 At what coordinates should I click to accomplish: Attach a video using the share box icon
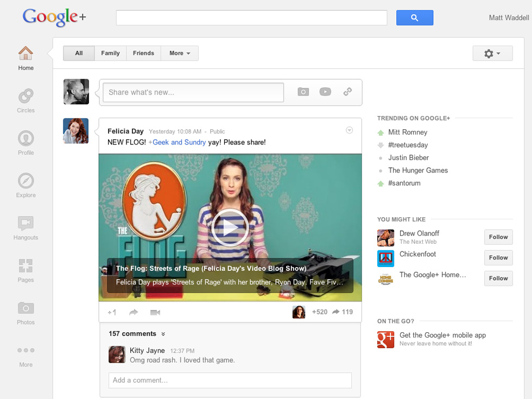click(x=325, y=92)
